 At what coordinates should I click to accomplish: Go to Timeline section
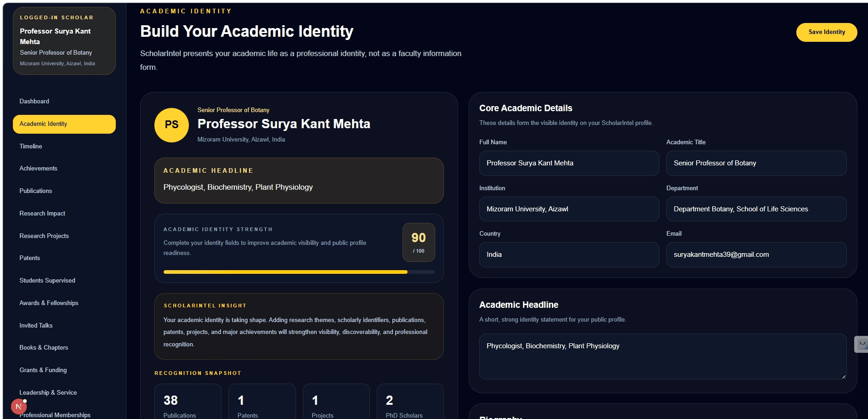click(x=64, y=147)
